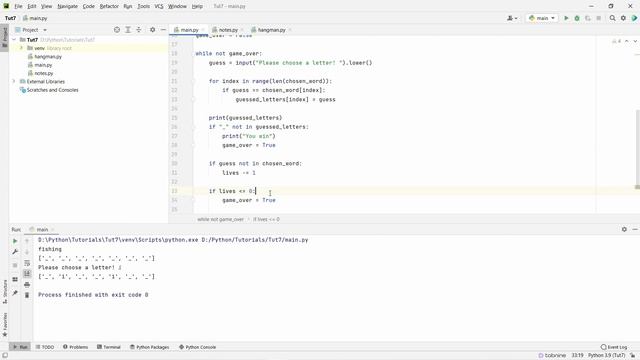Hide the Run tool window
This screenshot has height=360, width=640.
coord(635,229)
